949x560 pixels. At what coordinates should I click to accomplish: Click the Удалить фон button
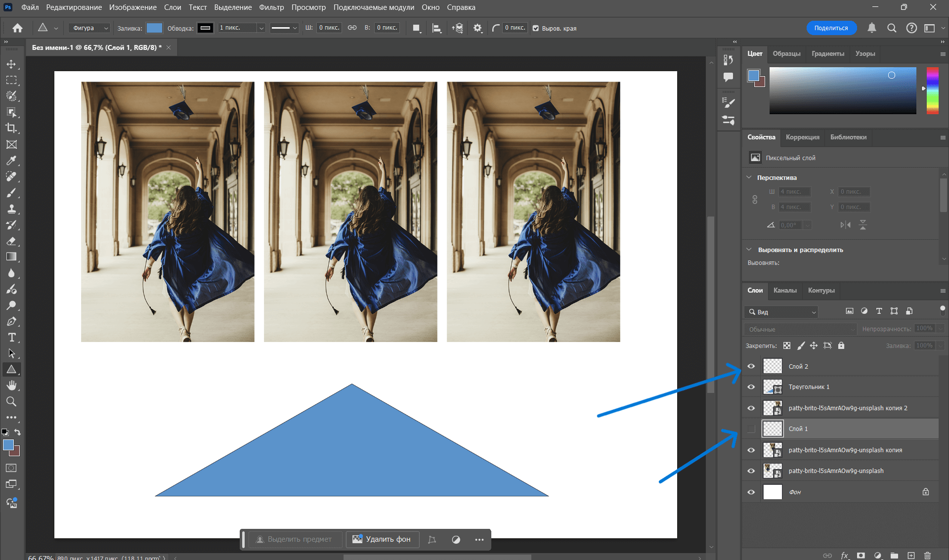(x=382, y=539)
